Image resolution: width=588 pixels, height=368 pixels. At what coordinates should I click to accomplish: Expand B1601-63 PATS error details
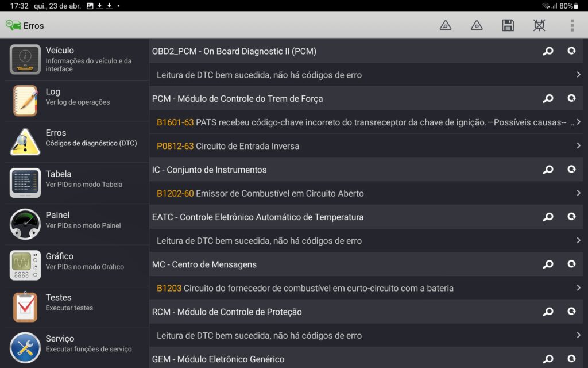(367, 122)
